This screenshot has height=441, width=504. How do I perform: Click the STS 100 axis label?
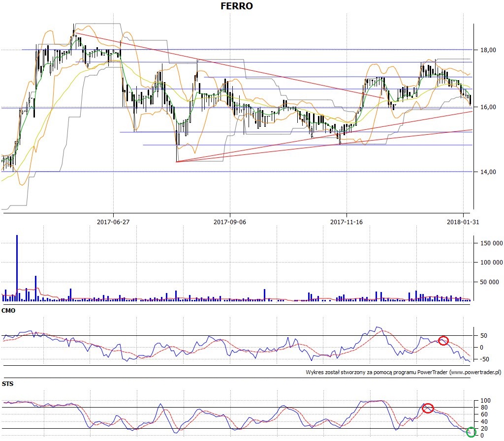coord(485,401)
